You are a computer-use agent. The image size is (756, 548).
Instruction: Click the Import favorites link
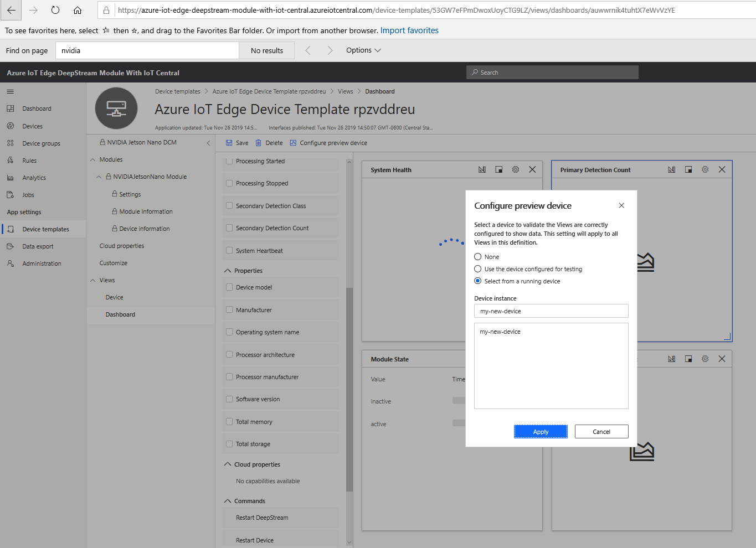tap(409, 30)
